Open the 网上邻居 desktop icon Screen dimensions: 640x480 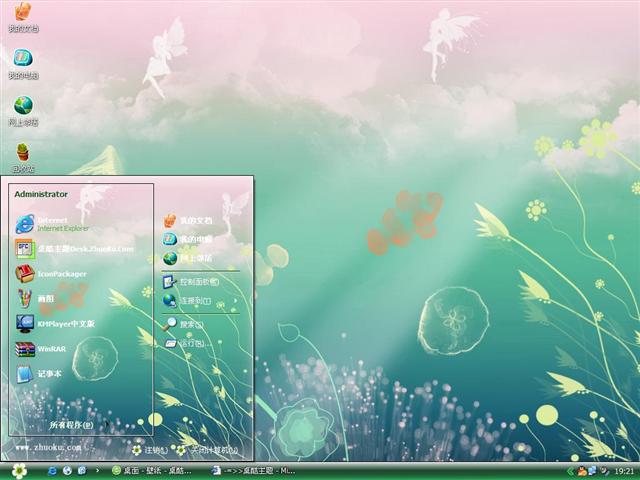(23, 111)
